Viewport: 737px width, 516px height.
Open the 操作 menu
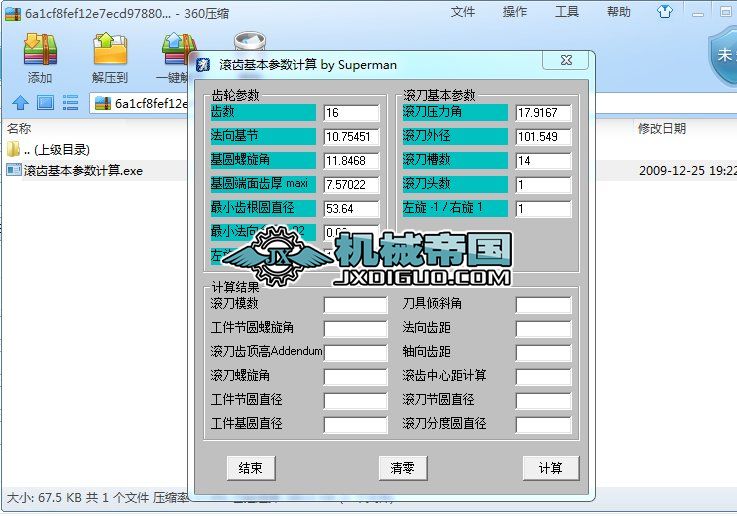[x=515, y=12]
